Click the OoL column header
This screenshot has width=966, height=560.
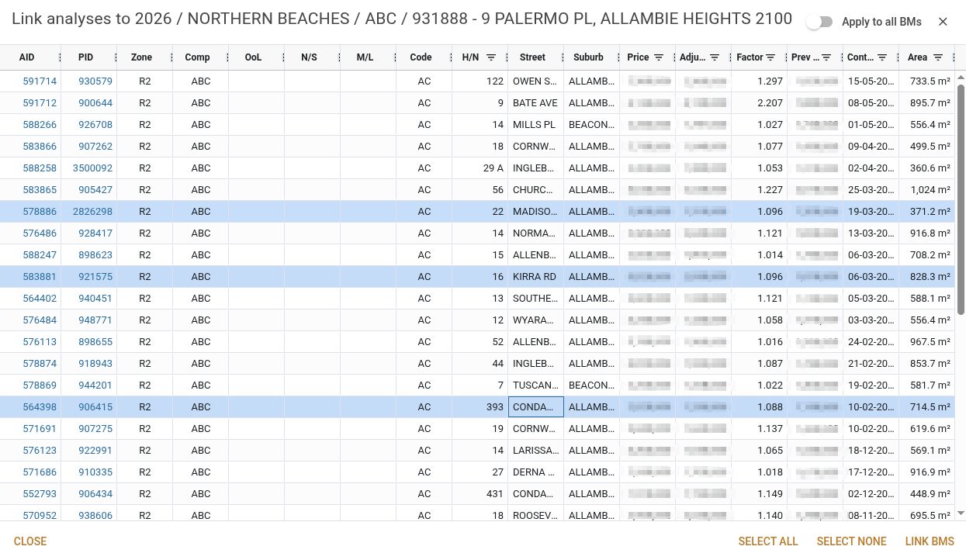tap(253, 57)
